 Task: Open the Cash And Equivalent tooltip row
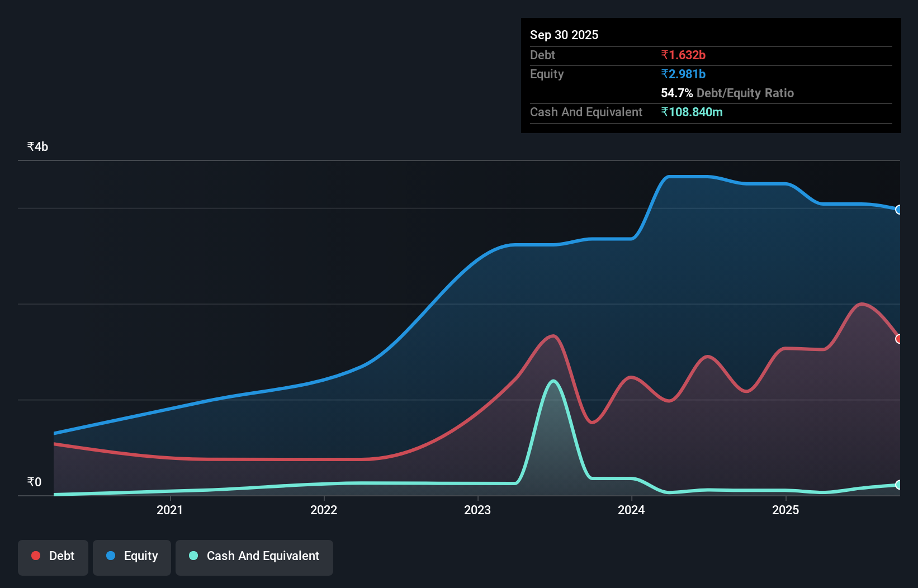click(x=586, y=112)
